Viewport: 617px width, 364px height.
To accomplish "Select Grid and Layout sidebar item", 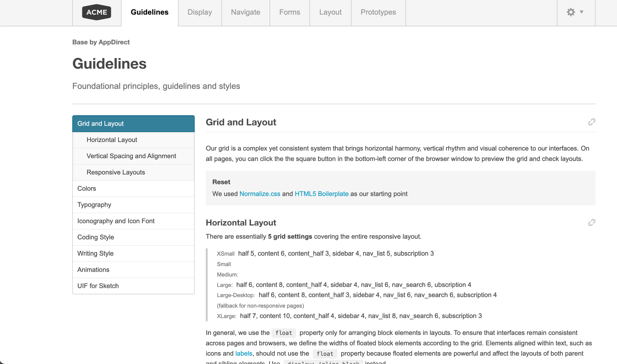I will click(x=133, y=124).
